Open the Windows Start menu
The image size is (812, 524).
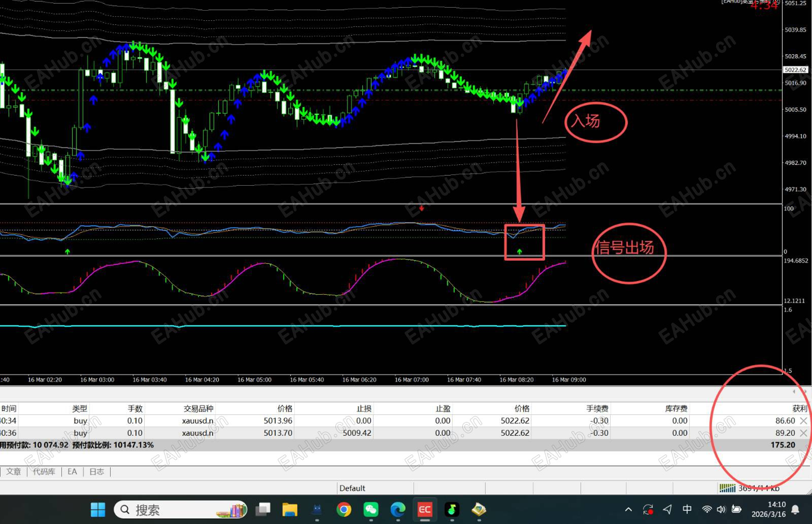tap(98, 510)
